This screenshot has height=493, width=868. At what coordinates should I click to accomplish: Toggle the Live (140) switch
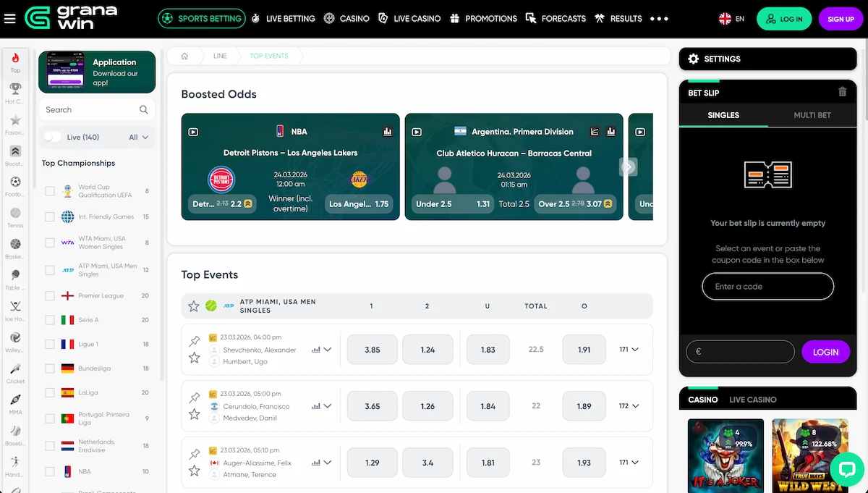(x=52, y=137)
